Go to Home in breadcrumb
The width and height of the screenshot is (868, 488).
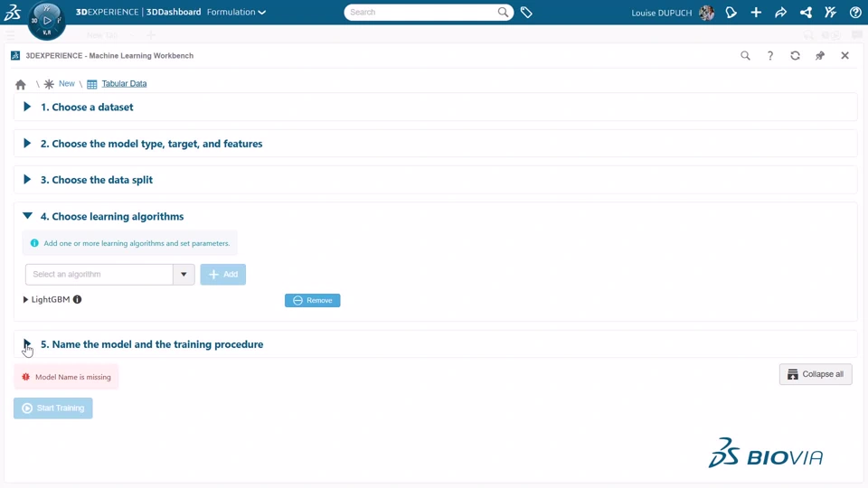21,84
